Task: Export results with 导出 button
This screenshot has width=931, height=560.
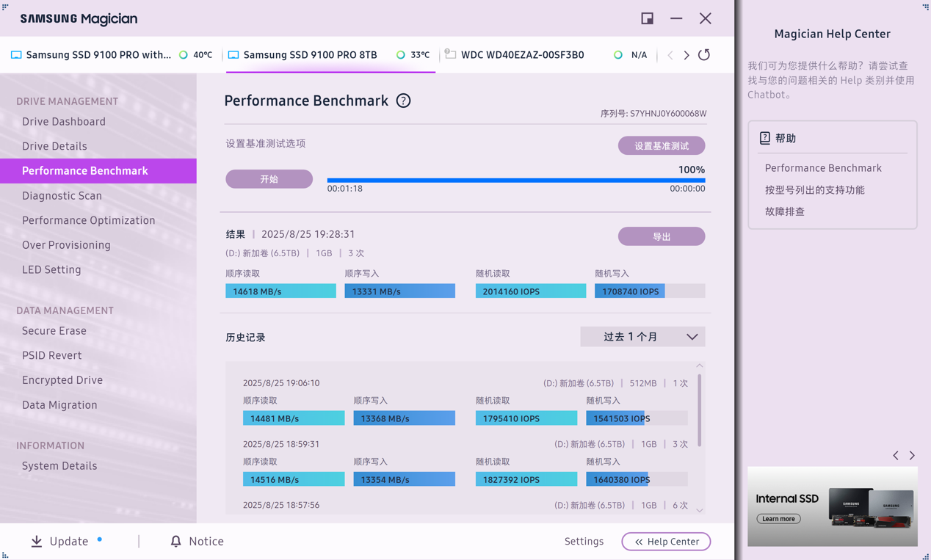Action: coord(662,236)
